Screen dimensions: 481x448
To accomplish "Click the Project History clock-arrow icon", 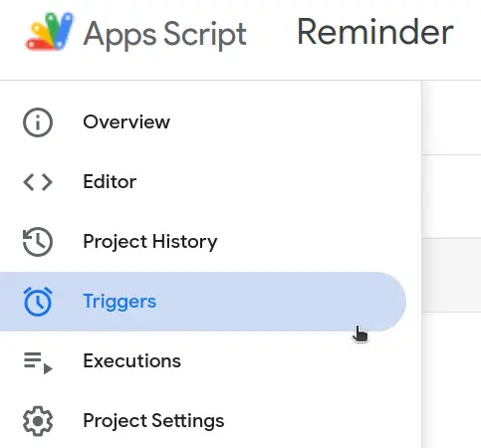I will (x=38, y=242).
